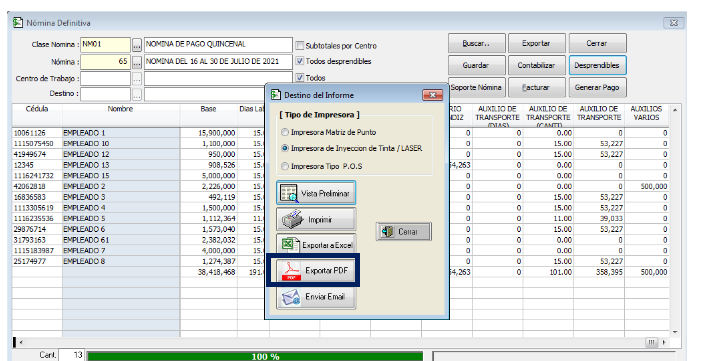Click cédula 1115075450 cell
This screenshot has width=702, height=361.
coord(37,144)
